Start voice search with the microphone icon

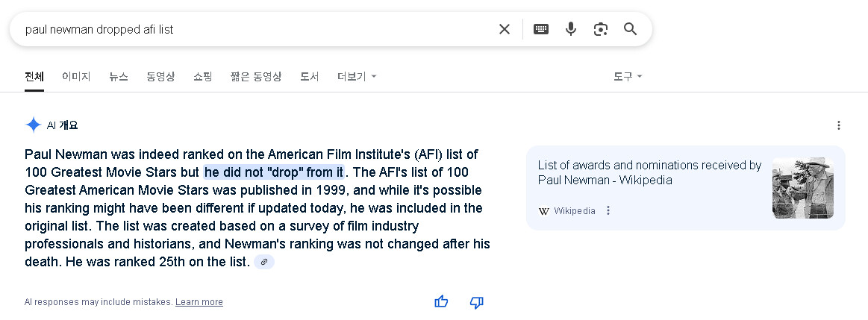pos(571,29)
